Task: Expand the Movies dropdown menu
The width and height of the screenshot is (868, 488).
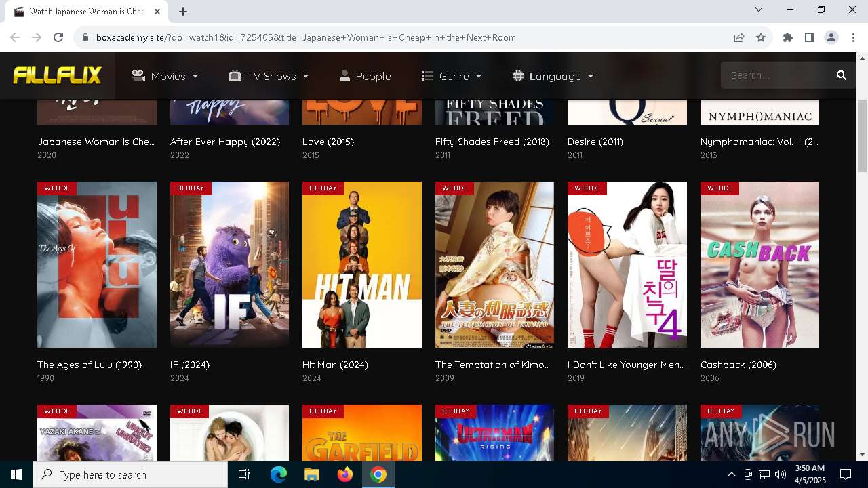Action: coord(165,76)
